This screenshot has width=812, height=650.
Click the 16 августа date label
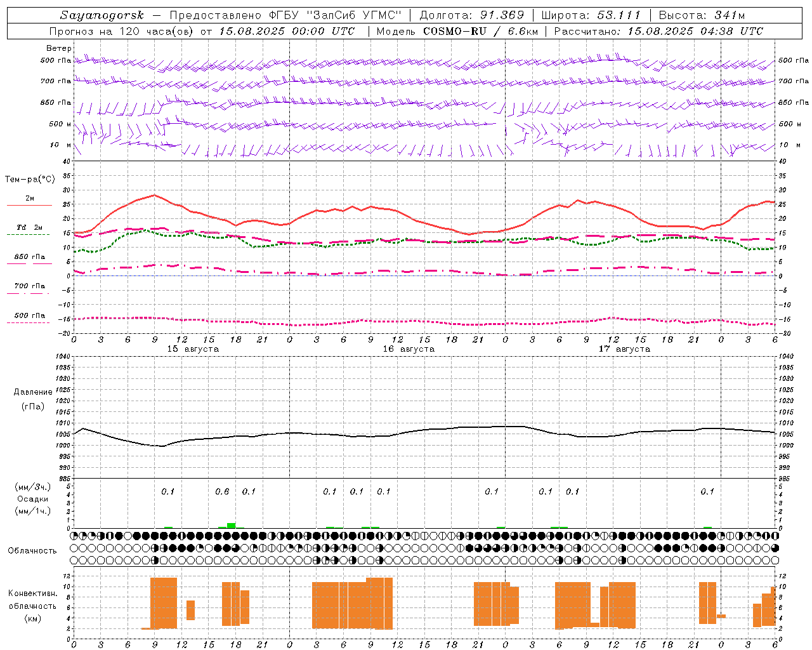pos(409,349)
